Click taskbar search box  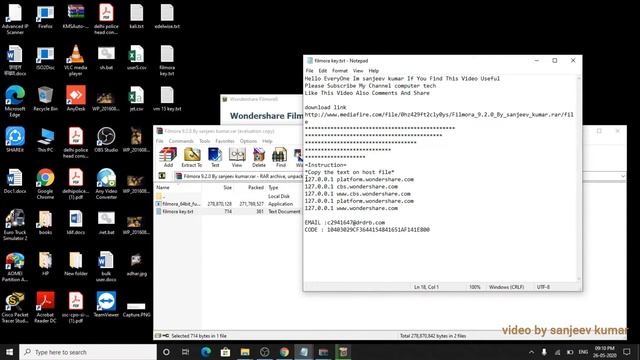(88, 351)
